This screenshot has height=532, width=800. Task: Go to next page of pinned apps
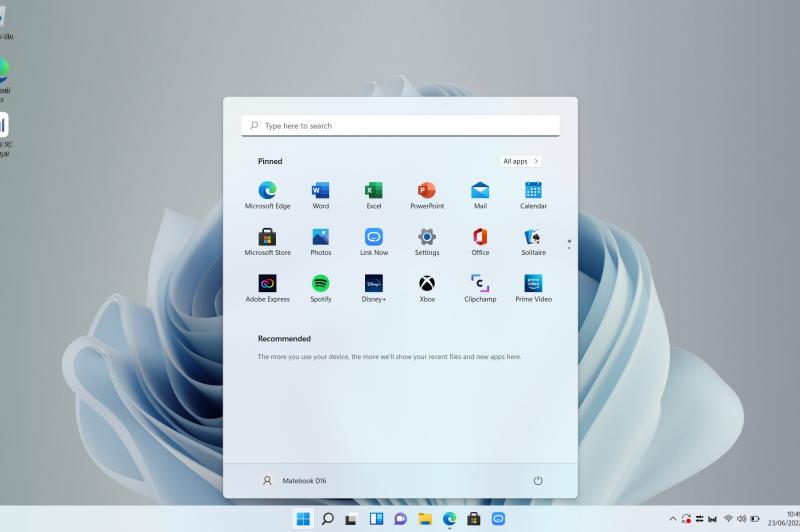[x=569, y=248]
